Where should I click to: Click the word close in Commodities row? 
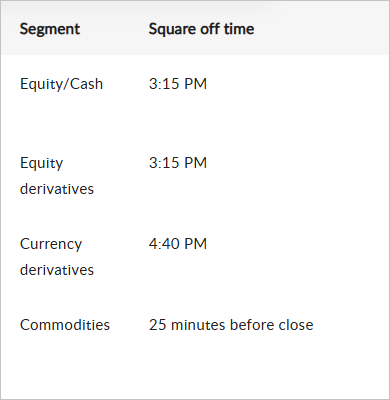click(x=296, y=325)
